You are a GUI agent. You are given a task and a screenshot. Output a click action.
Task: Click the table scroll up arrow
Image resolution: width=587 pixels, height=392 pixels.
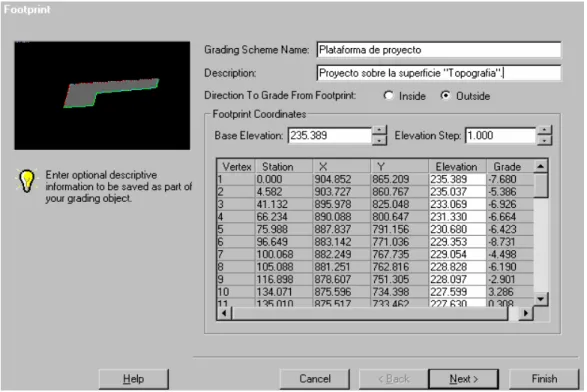[x=541, y=166]
